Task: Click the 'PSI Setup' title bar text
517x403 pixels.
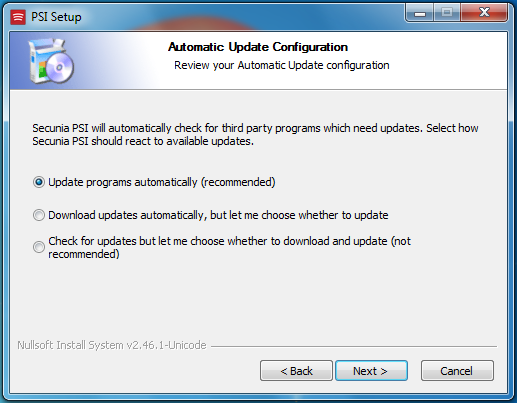Action: point(56,17)
